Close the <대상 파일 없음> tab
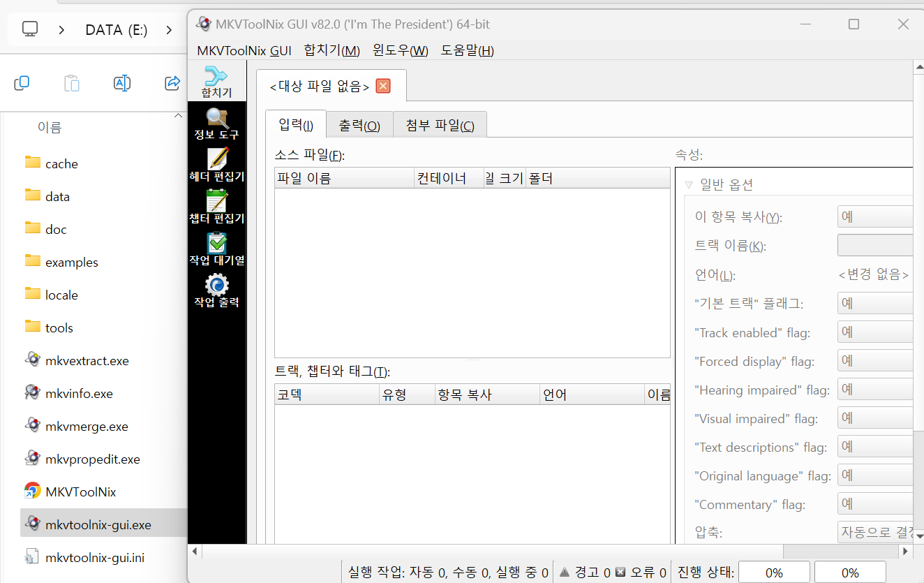 383,86
